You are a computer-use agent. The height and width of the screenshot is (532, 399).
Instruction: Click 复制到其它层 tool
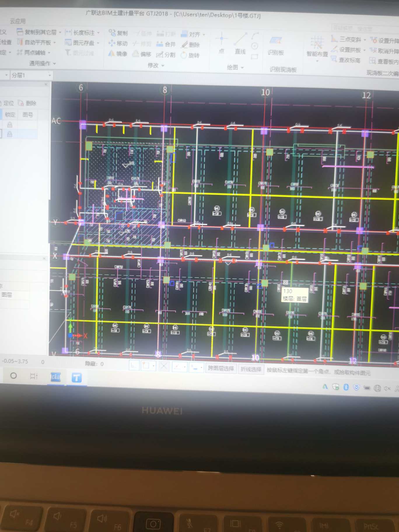[x=37, y=32]
